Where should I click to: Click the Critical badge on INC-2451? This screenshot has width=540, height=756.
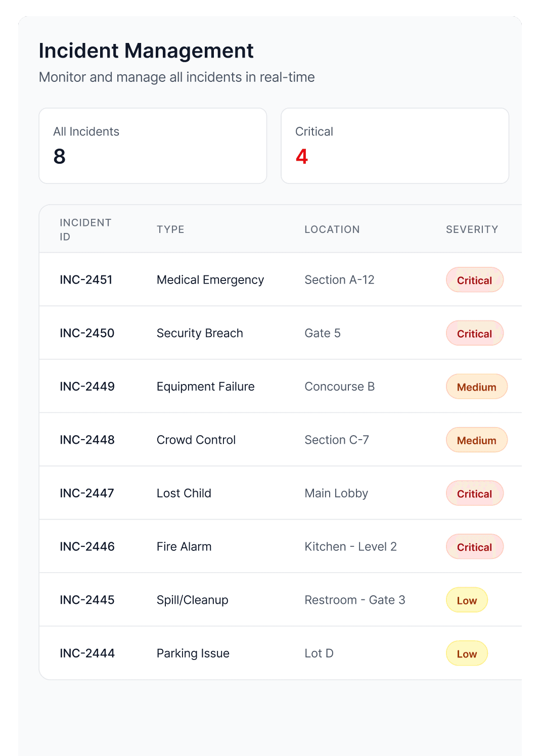pos(474,279)
